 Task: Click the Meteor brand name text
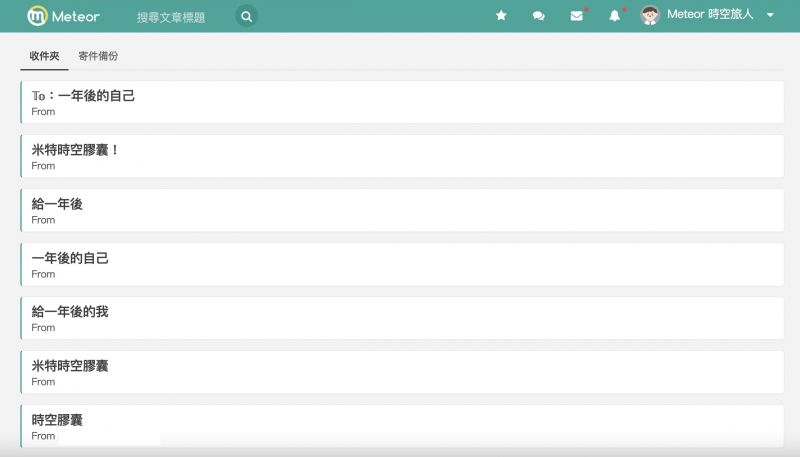76,17
